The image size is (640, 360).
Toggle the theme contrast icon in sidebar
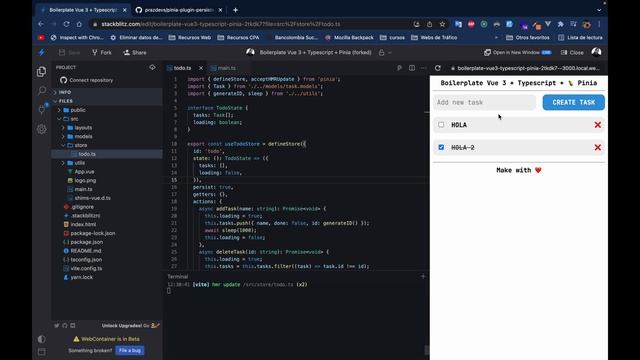click(41, 339)
